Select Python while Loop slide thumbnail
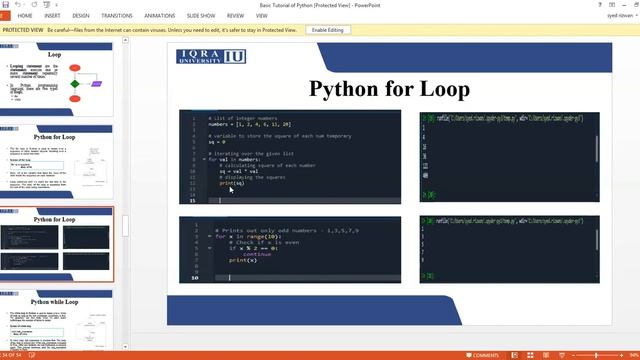The width and height of the screenshot is (640, 360). tap(56, 320)
